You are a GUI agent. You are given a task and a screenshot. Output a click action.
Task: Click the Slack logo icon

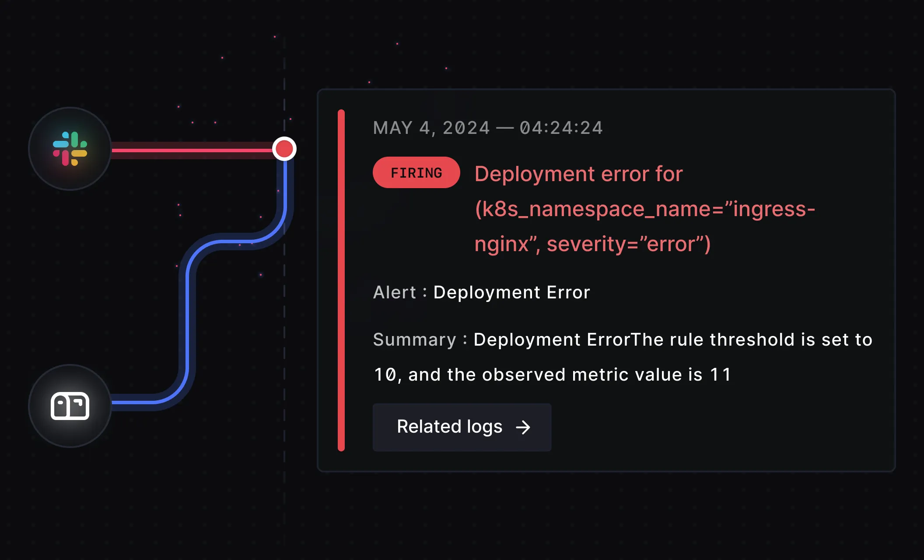[x=70, y=149]
